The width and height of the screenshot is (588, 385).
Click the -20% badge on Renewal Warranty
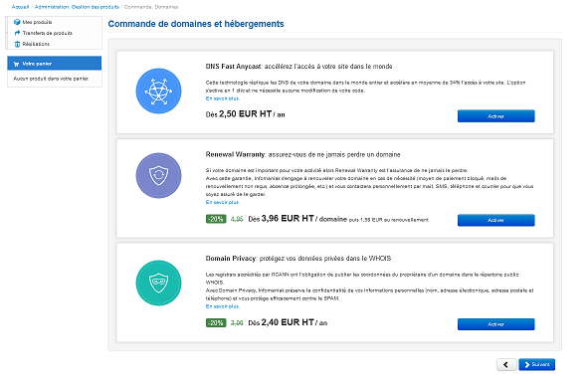pyautogui.click(x=216, y=219)
